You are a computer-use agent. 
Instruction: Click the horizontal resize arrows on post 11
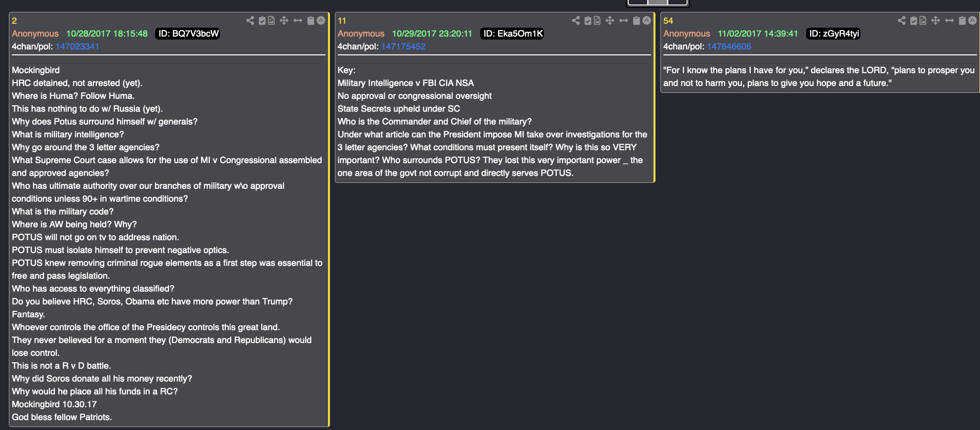pos(623,20)
